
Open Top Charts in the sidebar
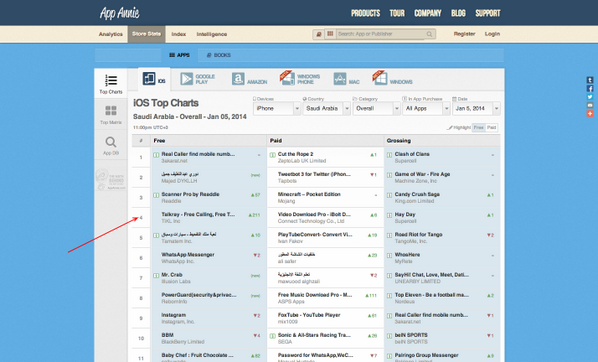coord(111,84)
